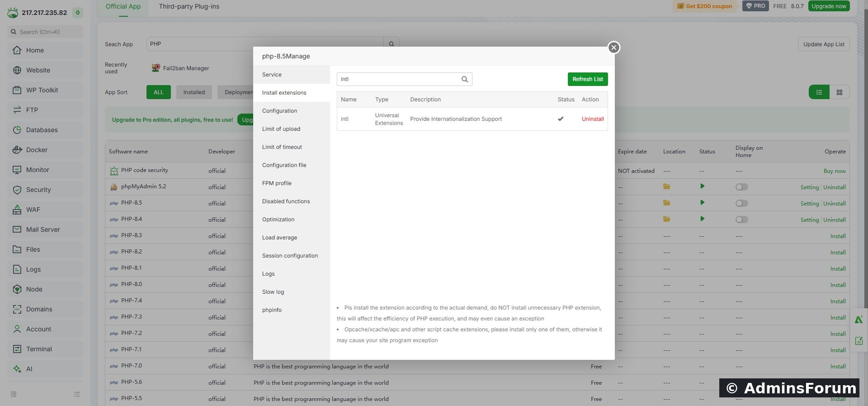
Task: Close the php-8.5 Manage dialog
Action: click(613, 48)
